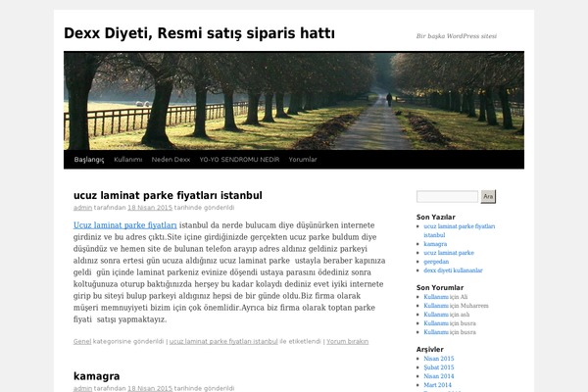588x392 pixels.
Task: Open ucuz laminat parke in Son Yazılar
Action: point(449,253)
